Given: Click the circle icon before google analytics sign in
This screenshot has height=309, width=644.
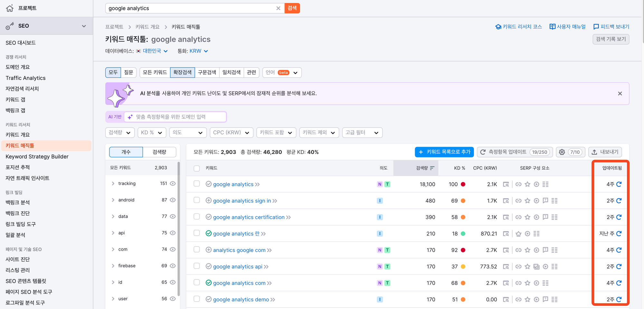Looking at the screenshot, I should (209, 200).
